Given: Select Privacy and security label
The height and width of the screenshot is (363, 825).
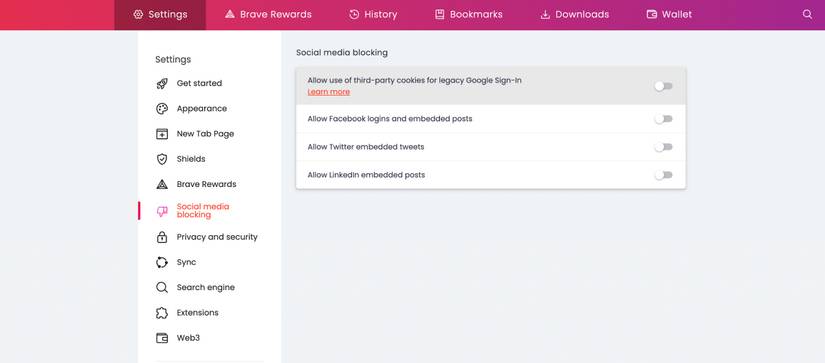Looking at the screenshot, I should [x=217, y=237].
